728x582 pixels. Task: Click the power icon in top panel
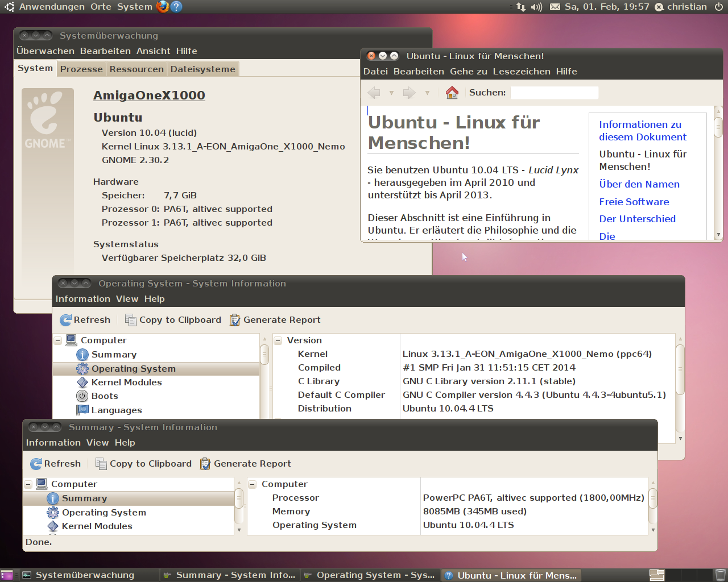coord(719,7)
